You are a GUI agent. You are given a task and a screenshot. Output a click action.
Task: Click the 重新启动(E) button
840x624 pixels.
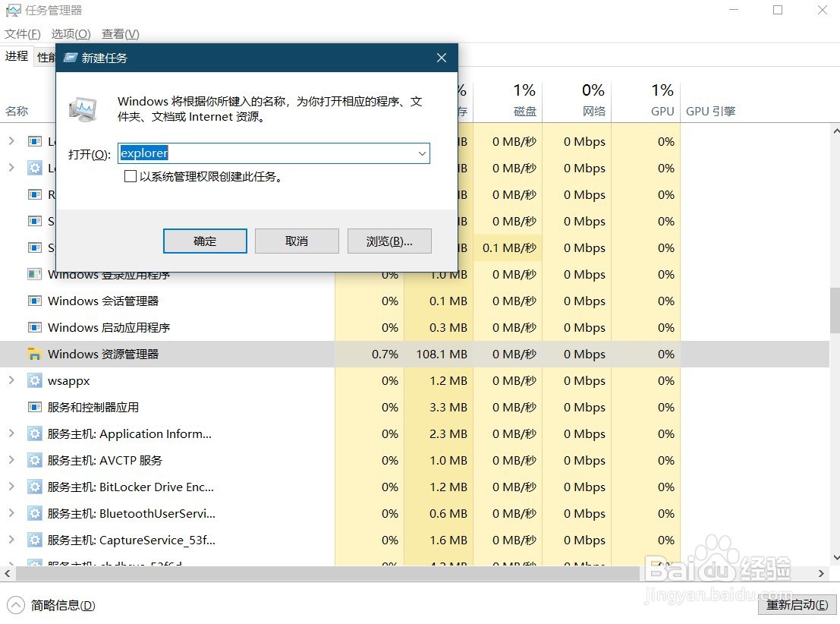point(798,605)
